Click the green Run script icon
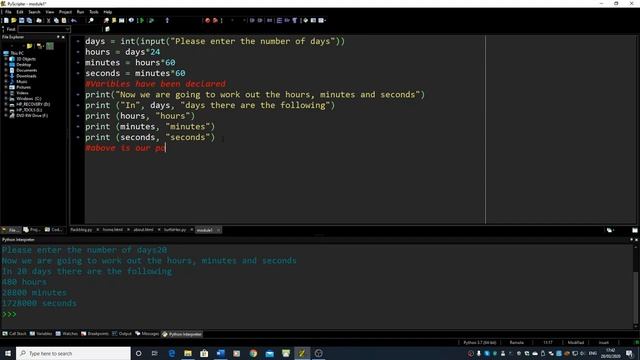Screen dimensions: 640x360 pyautogui.click(x=141, y=20)
